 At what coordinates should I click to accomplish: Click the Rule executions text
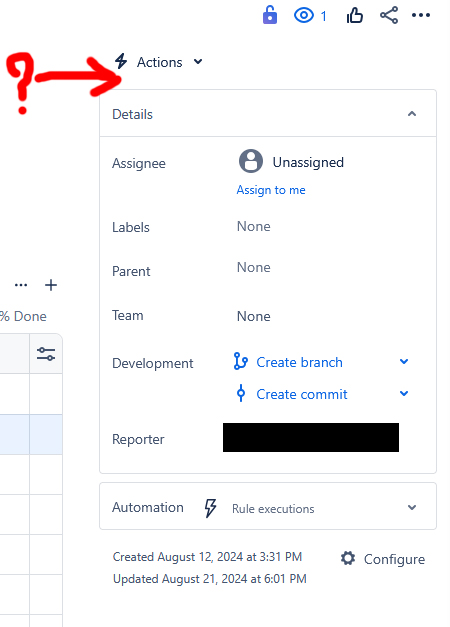point(273,509)
